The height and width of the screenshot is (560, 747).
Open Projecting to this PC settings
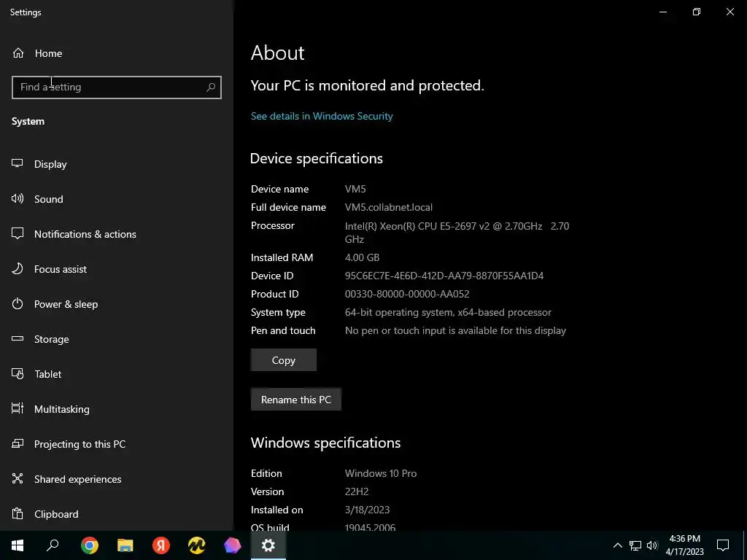coord(117,444)
